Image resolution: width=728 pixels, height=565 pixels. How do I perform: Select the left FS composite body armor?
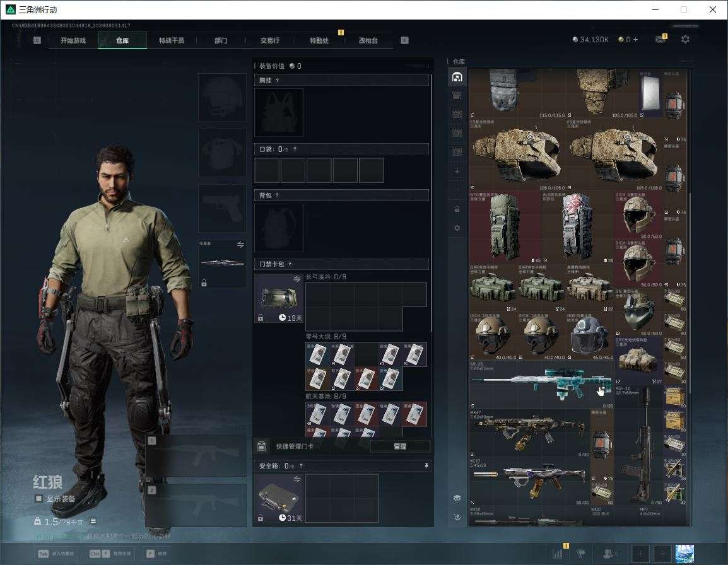pos(517,154)
